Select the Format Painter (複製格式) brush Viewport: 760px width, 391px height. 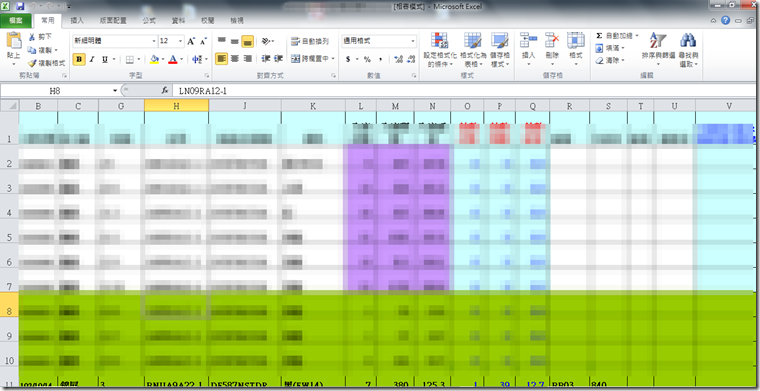pyautogui.click(x=46, y=63)
